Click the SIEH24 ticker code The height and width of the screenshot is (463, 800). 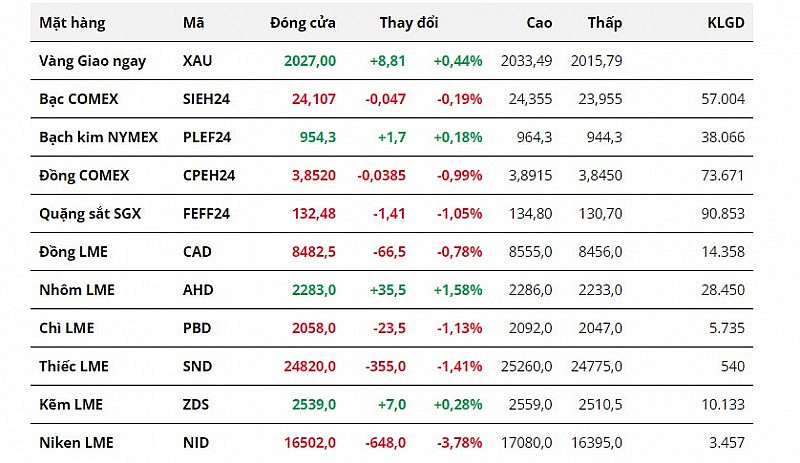(x=207, y=98)
